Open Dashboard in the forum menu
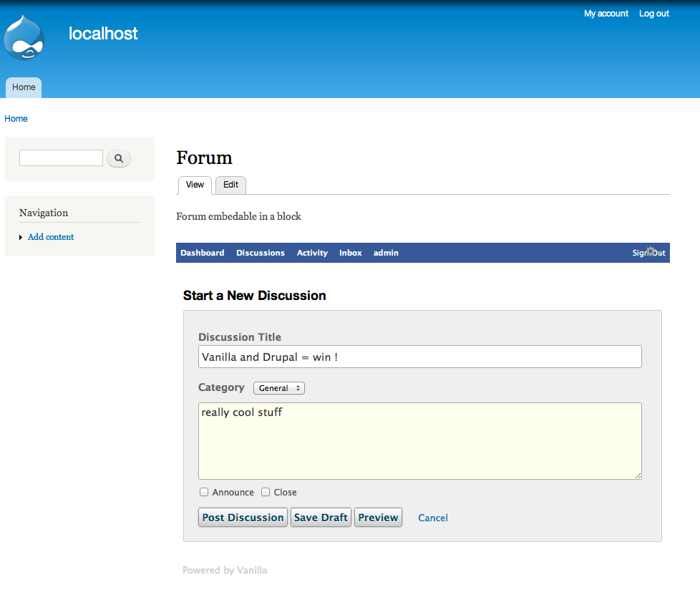The height and width of the screenshot is (600, 700). 203,253
